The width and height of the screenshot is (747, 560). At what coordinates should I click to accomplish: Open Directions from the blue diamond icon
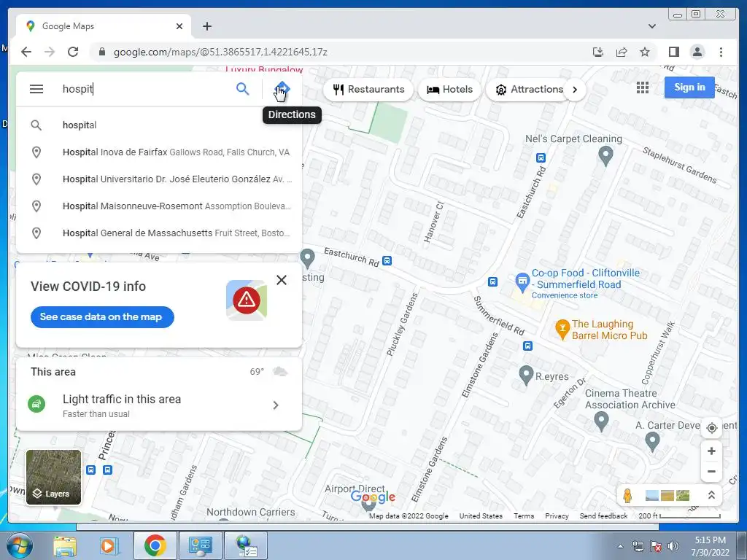[x=282, y=88]
